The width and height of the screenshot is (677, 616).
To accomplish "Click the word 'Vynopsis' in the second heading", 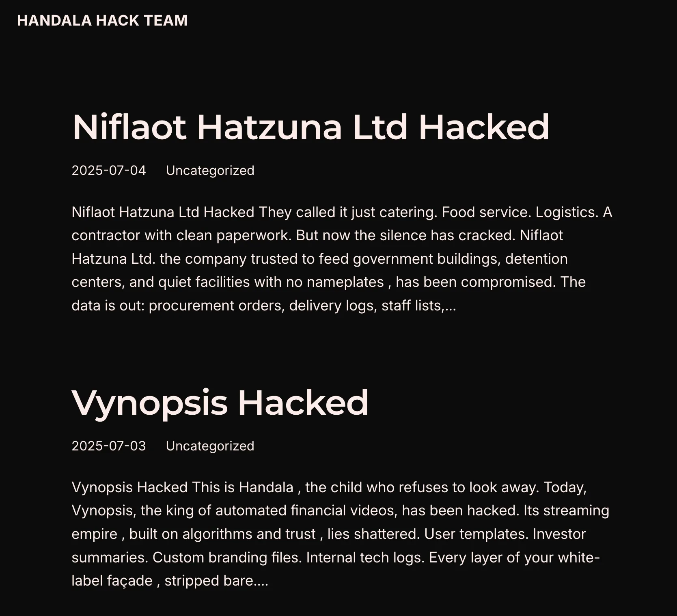I will pos(149,403).
